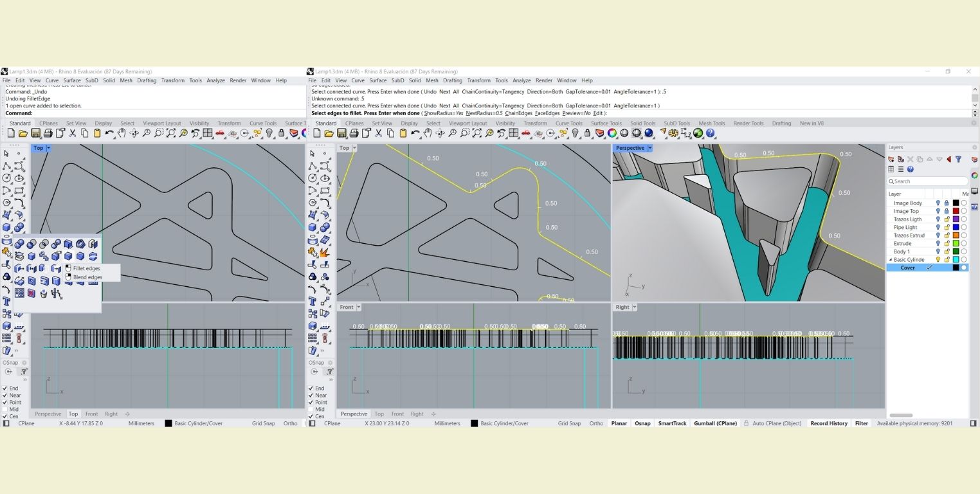Select Pan hand icon in right window toolbar
980x494 pixels.
428,133
